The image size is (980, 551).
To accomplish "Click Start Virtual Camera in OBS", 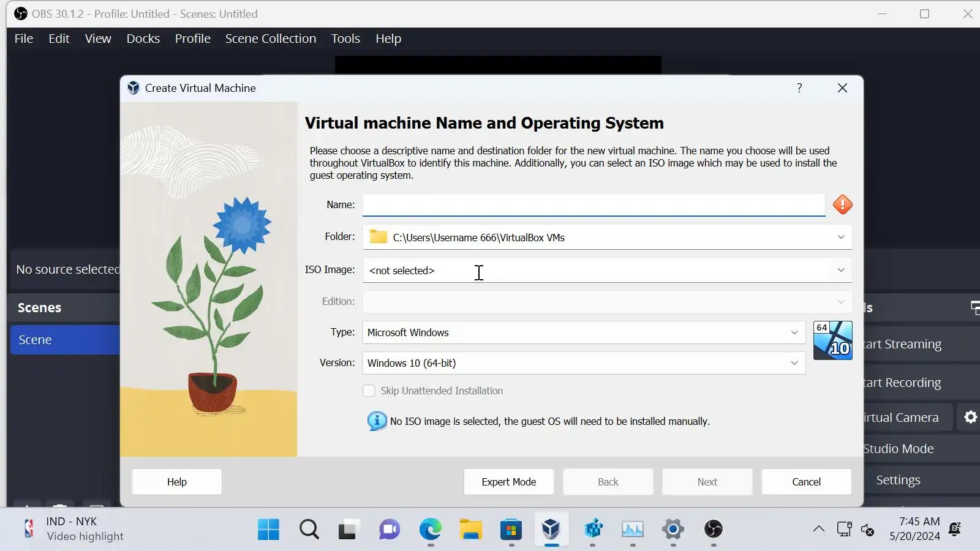I will click(908, 418).
